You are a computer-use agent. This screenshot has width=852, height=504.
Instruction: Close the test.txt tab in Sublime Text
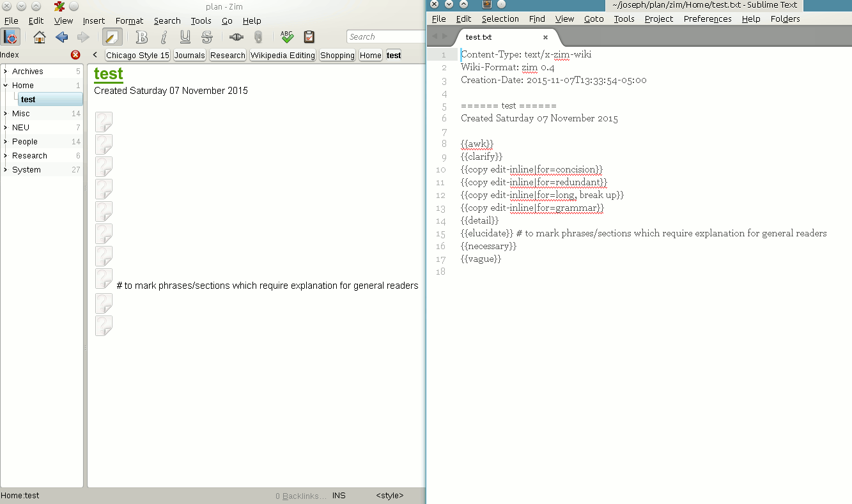pos(545,38)
